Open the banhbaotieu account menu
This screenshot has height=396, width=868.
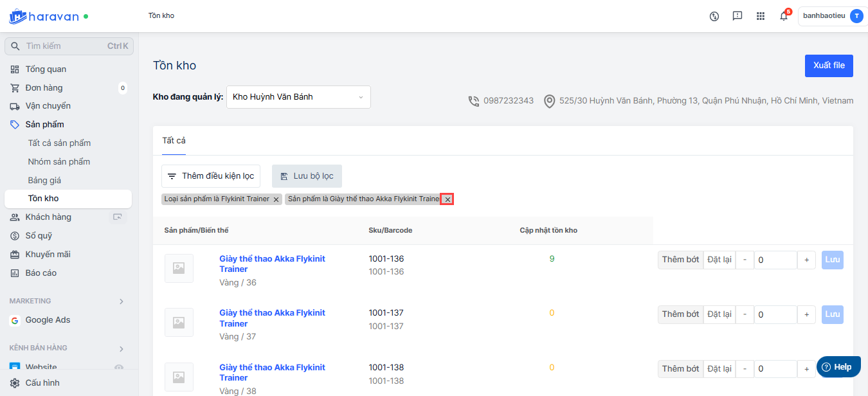tap(833, 16)
